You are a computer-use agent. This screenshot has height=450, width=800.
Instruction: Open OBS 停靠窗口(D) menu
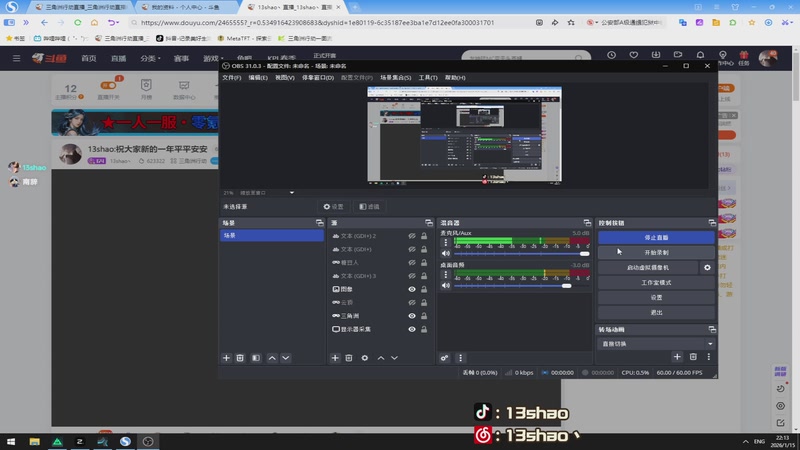[x=318, y=78]
